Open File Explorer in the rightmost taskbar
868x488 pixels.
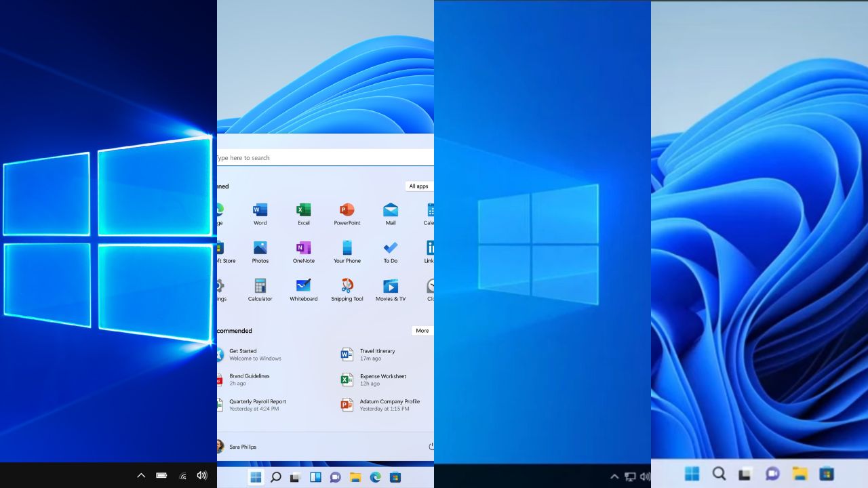coord(800,474)
